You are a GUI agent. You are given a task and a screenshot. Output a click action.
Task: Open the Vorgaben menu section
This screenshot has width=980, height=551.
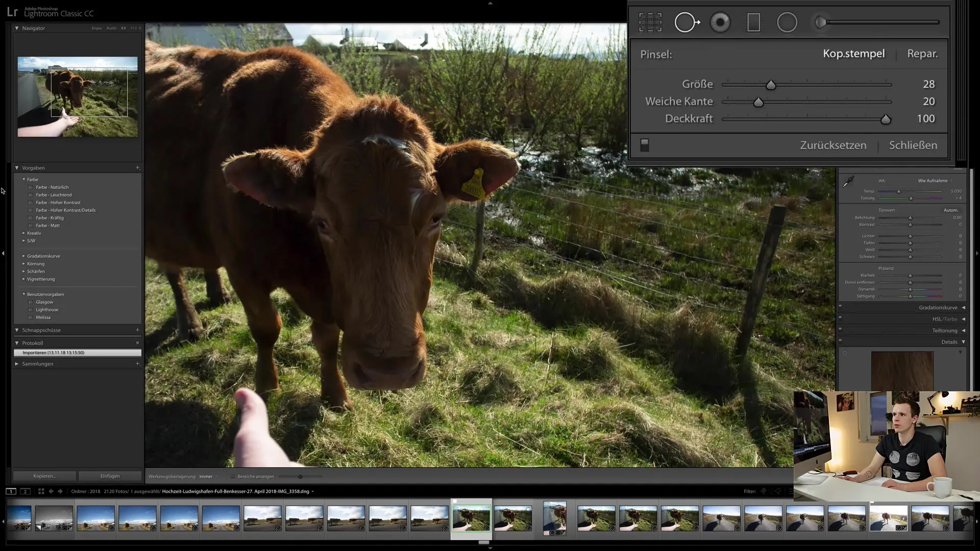(x=33, y=167)
